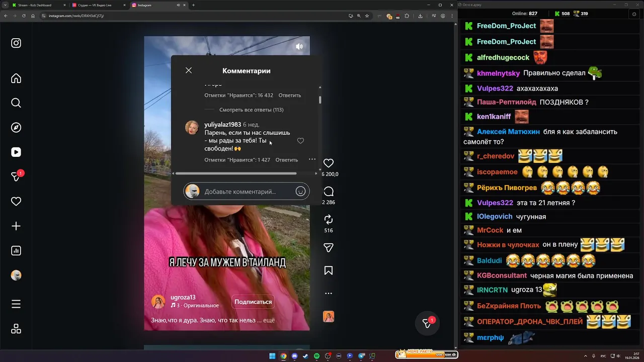Repost the reel with arrows icon

pyautogui.click(x=329, y=220)
